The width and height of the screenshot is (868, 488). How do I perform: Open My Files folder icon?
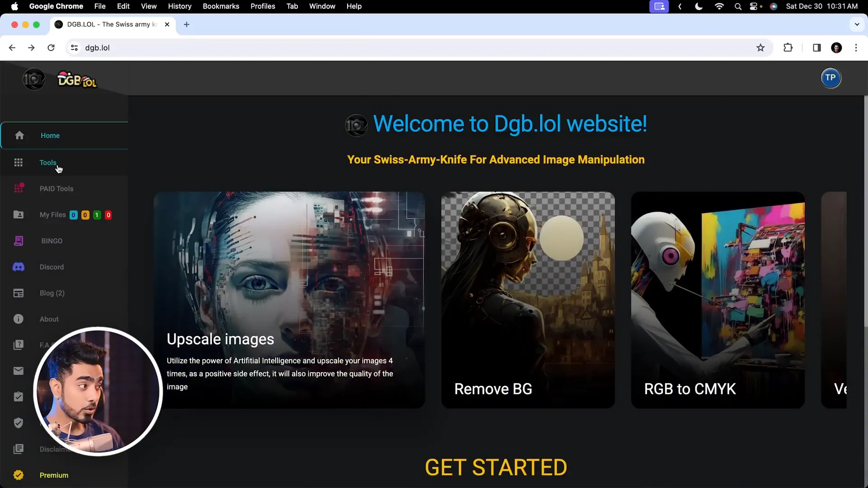click(x=19, y=215)
